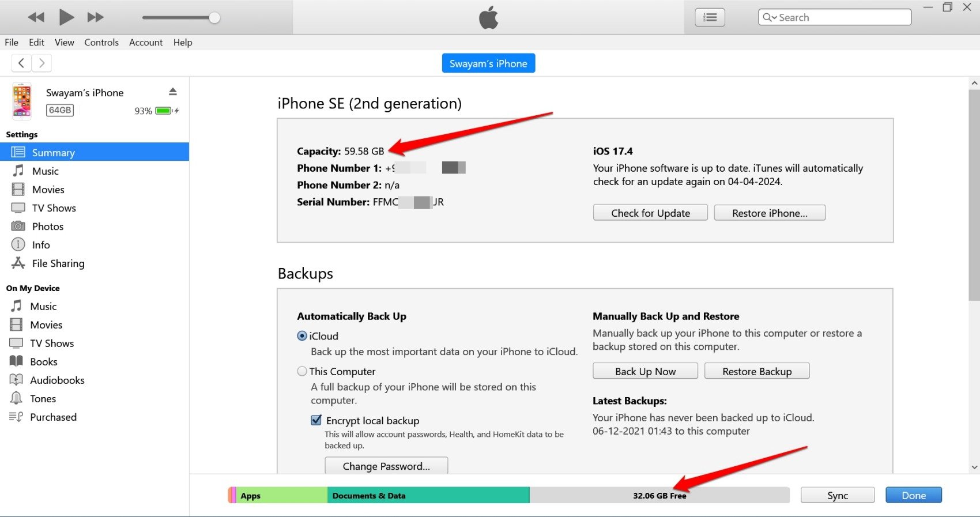Viewport: 980px width, 517px height.
Task: Adjust the volume slider knob
Action: click(x=214, y=18)
